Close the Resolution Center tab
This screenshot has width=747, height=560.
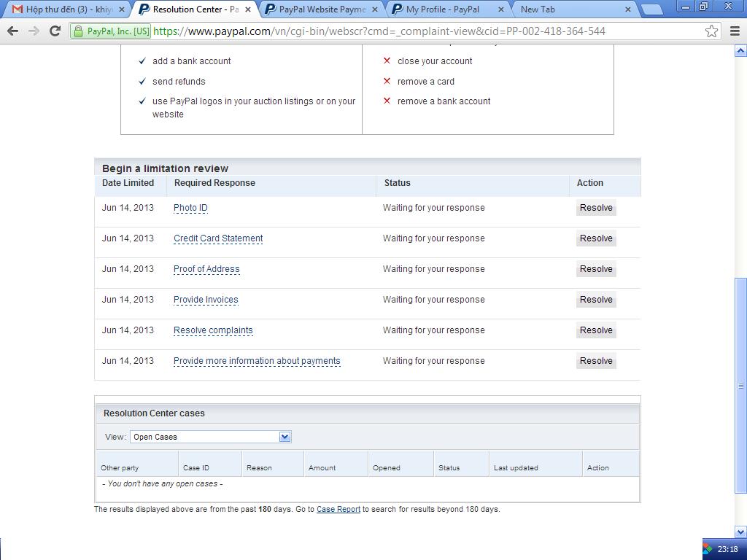click(248, 9)
